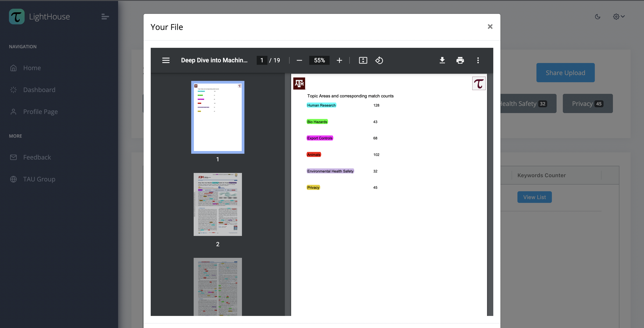Toggle the PDF viewer sidebar menu
Image resolution: width=644 pixels, height=328 pixels.
click(166, 61)
